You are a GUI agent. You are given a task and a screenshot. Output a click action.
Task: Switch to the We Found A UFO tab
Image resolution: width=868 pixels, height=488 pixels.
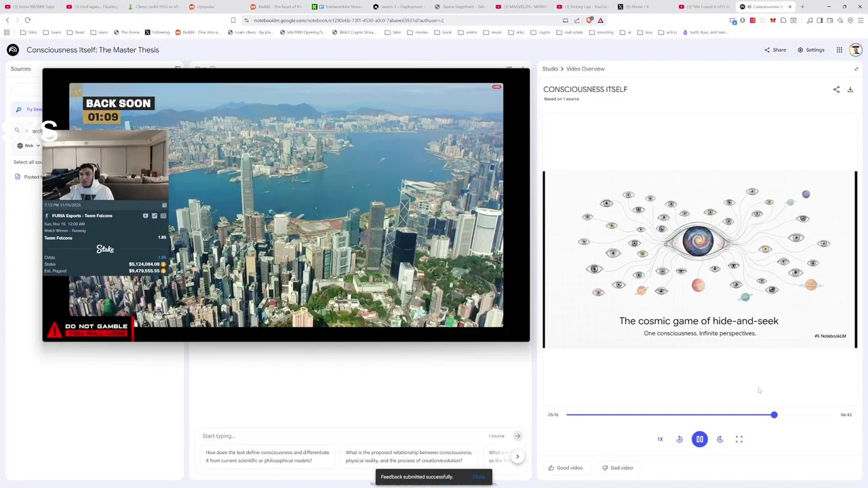pyautogui.click(x=707, y=7)
